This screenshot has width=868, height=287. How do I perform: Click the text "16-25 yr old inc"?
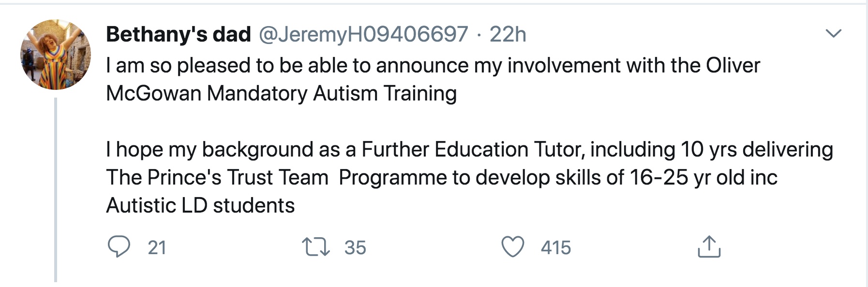[x=703, y=177]
